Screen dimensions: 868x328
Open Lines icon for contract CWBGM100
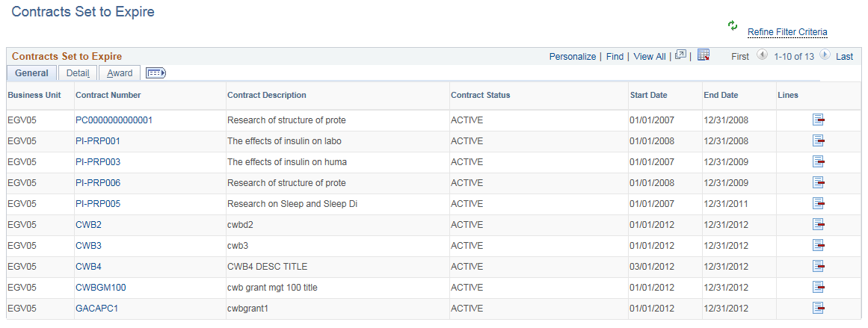click(819, 288)
